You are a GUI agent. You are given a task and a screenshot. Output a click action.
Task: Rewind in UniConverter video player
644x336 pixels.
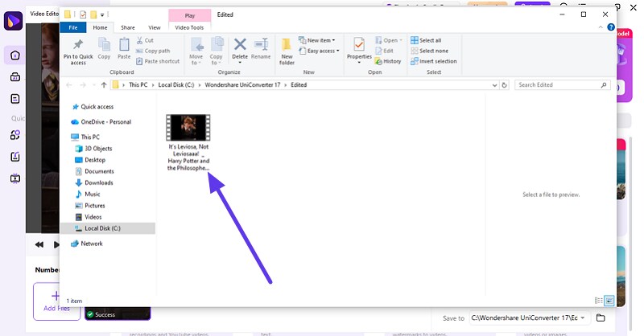point(39,244)
